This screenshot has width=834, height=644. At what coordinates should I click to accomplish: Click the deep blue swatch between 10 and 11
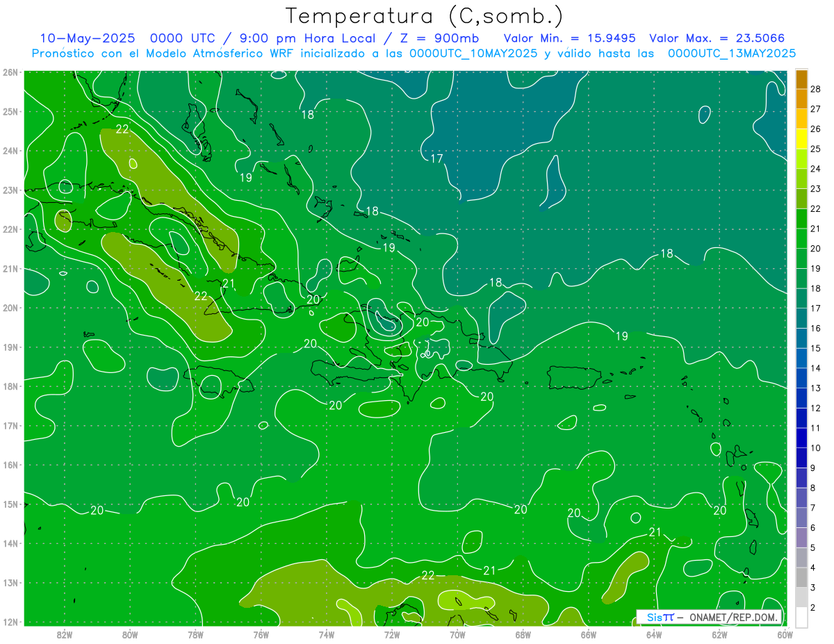(x=801, y=438)
